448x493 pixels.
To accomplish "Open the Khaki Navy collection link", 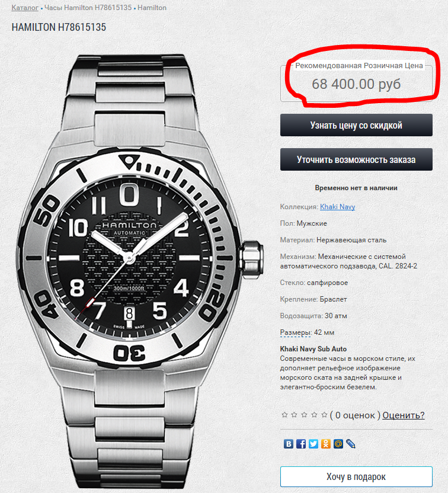I will pos(337,207).
